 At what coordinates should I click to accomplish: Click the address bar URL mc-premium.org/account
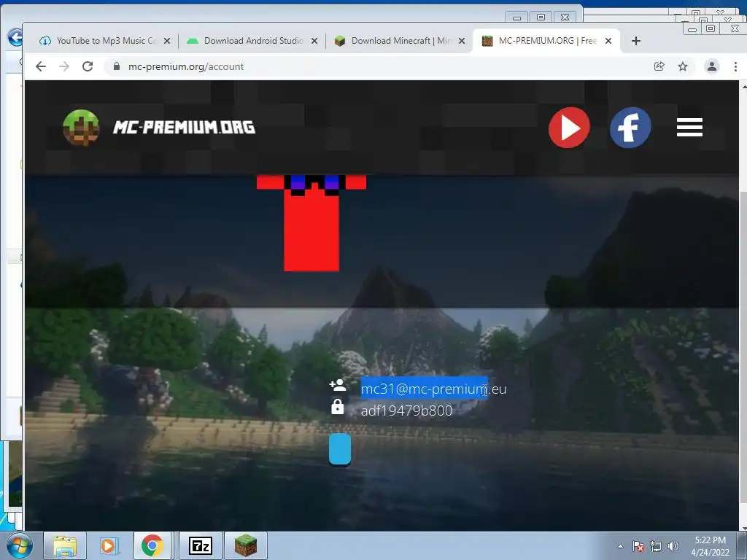tap(186, 66)
